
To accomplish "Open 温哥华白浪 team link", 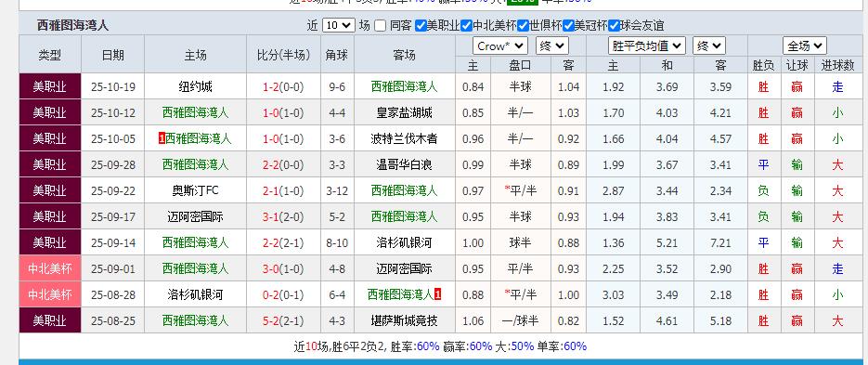I will pyautogui.click(x=404, y=164).
